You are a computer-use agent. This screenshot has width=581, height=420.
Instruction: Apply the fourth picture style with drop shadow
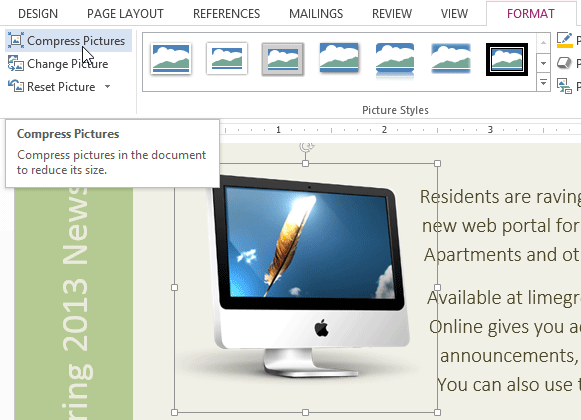pos(339,59)
